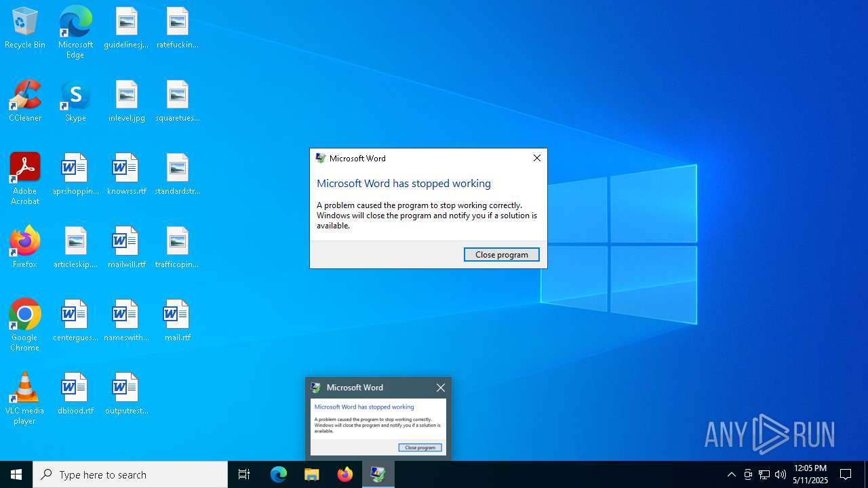
Task: Select the knowrss.rtf document icon
Action: tap(126, 174)
